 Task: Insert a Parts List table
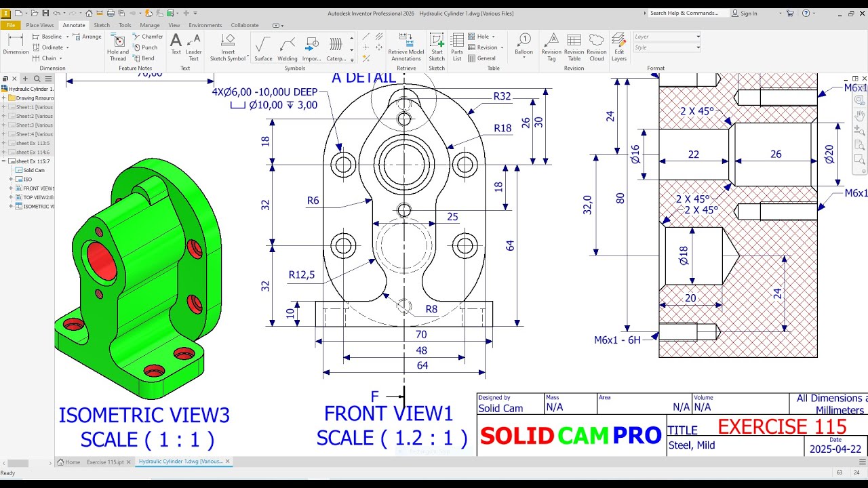point(457,47)
